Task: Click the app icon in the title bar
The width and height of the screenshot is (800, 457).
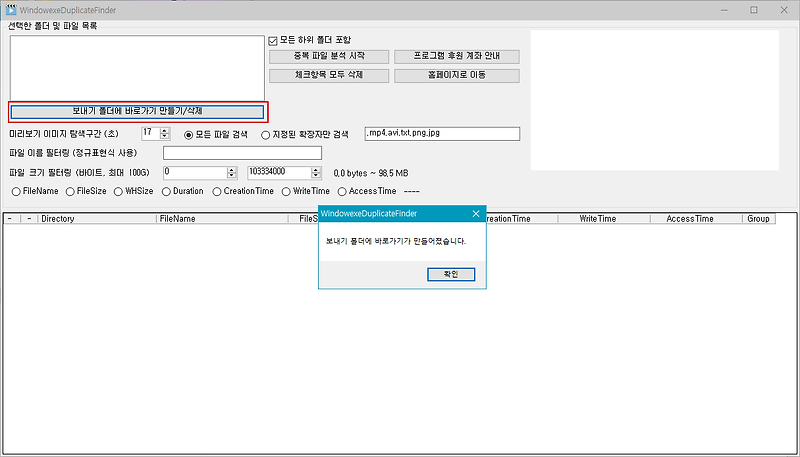Action: [x=11, y=10]
